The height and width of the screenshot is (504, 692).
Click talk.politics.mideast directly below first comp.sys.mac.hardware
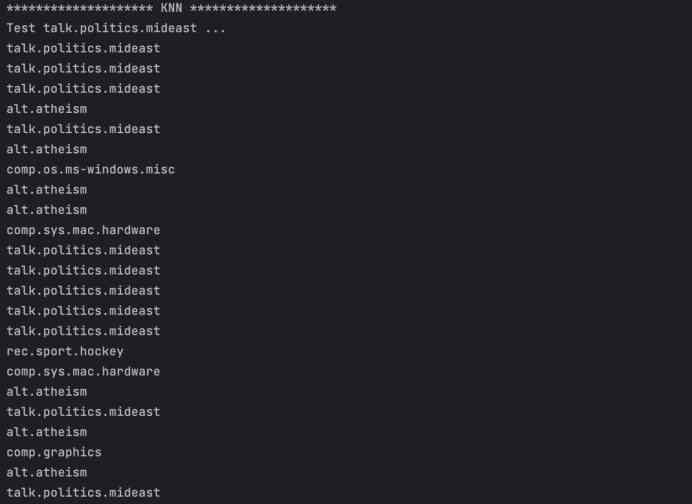[83, 250]
